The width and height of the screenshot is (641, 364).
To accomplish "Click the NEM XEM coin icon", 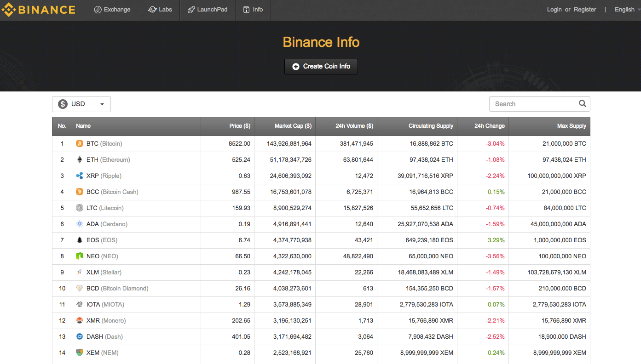I will tap(80, 353).
